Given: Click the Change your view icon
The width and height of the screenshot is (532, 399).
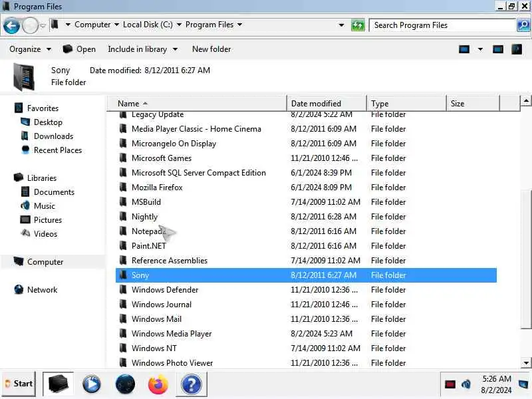Looking at the screenshot, I should coord(464,49).
